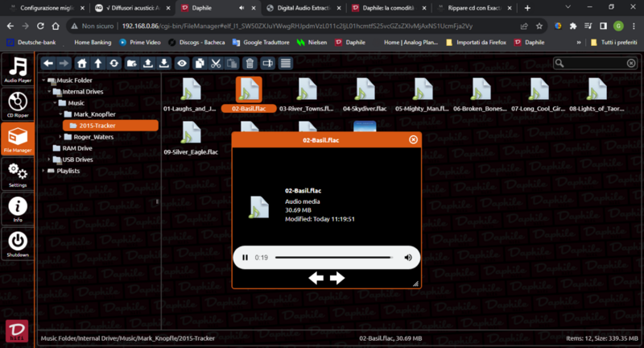This screenshot has width=644, height=348.
Task: Select the 09-Silver_Eagle.flac file
Action: [x=192, y=137]
